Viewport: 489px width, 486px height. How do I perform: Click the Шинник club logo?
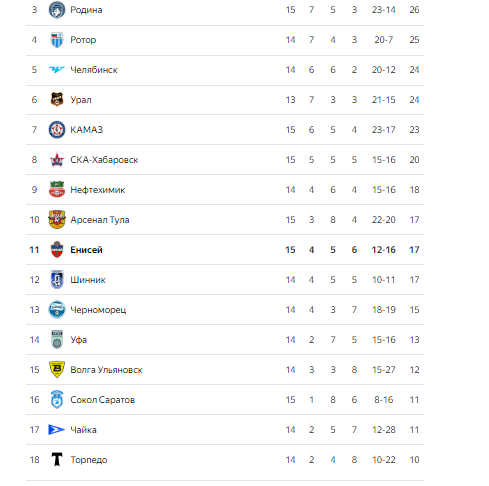[57, 279]
